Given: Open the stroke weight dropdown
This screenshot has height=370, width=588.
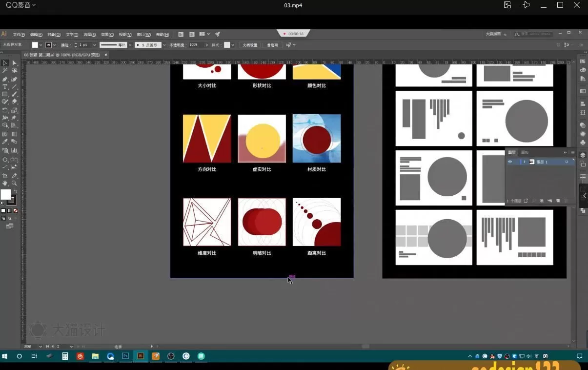Looking at the screenshot, I should pyautogui.click(x=94, y=45).
